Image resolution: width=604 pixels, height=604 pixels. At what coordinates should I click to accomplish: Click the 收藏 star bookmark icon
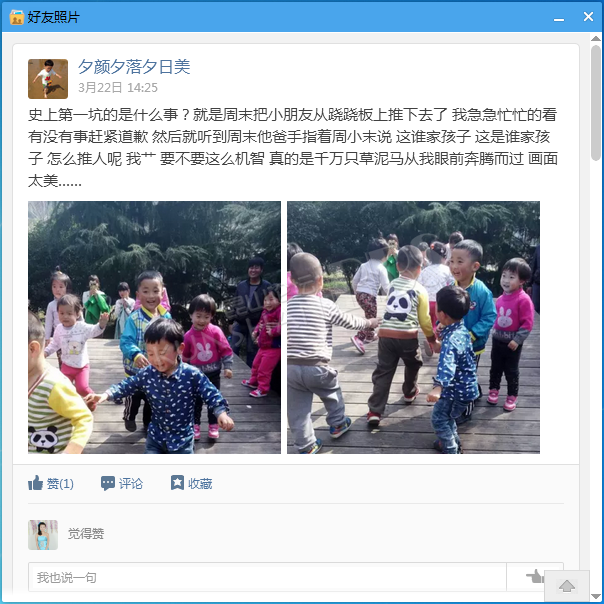(x=177, y=482)
